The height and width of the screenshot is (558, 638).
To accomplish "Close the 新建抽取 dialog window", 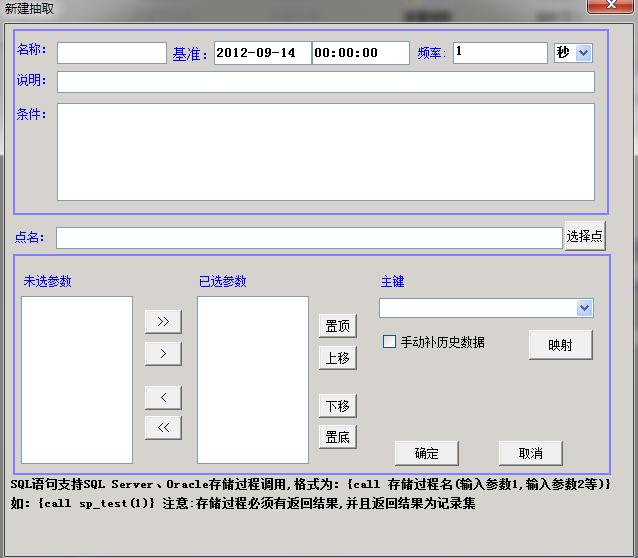I will (x=610, y=6).
